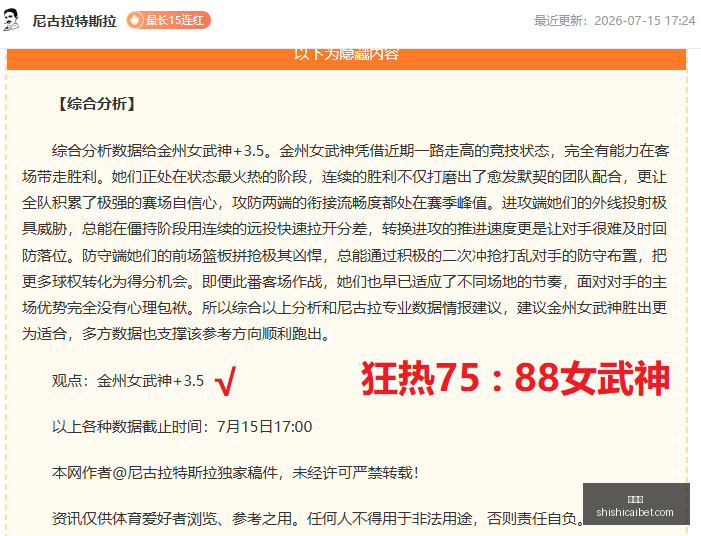Select the text line beginning 防落位。防守端她们
Screen dimensions: 701x536
coord(345,256)
